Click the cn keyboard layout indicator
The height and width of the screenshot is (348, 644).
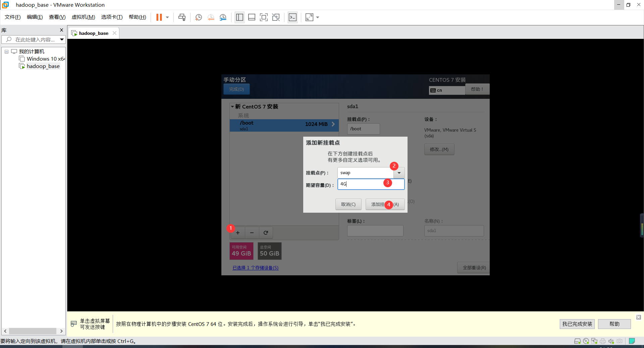[447, 90]
